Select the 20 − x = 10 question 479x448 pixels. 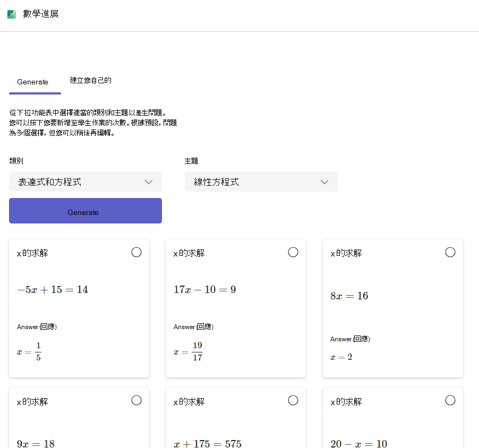pos(450,400)
